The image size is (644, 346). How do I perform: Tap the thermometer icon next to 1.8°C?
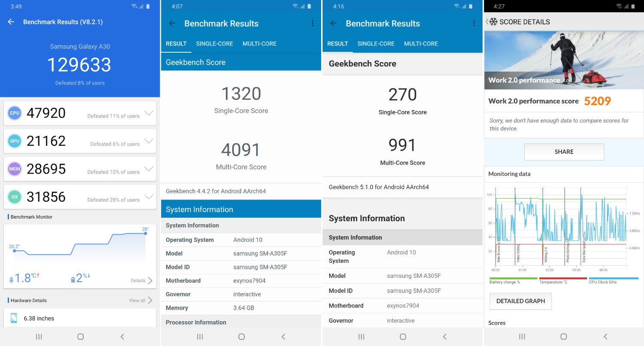11,280
